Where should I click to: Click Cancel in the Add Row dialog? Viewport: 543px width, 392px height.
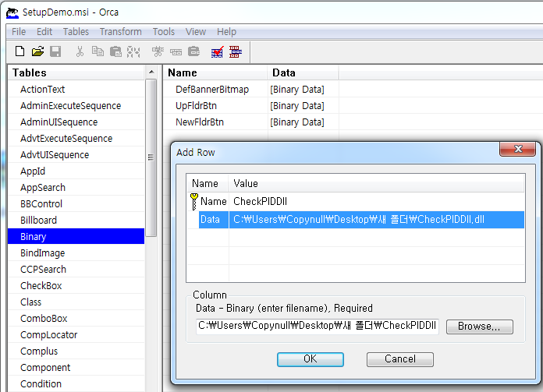click(x=400, y=359)
